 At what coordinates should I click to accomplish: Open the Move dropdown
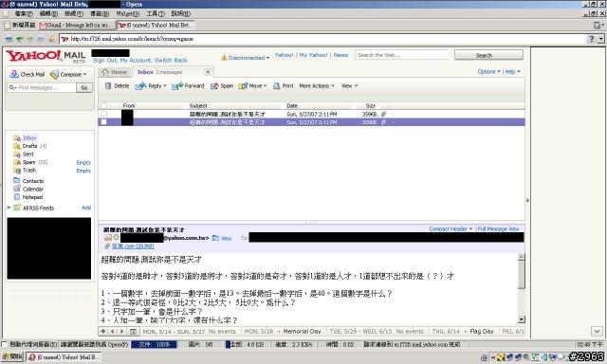[x=252, y=86]
